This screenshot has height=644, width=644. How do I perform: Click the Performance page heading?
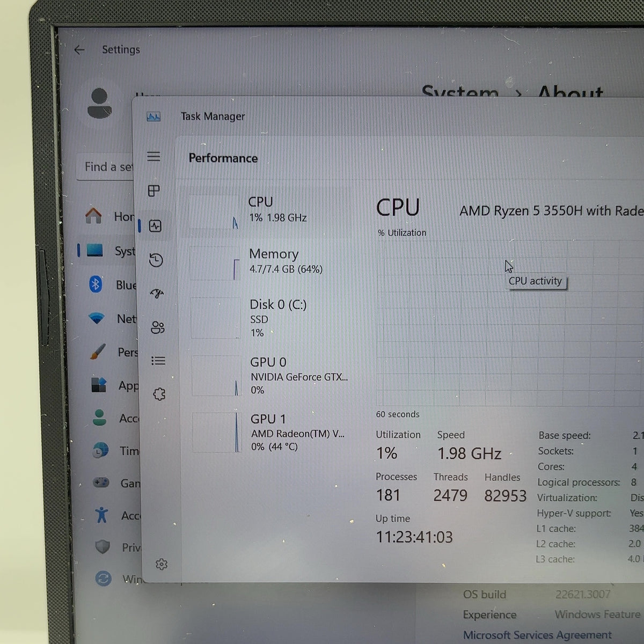[x=223, y=158]
